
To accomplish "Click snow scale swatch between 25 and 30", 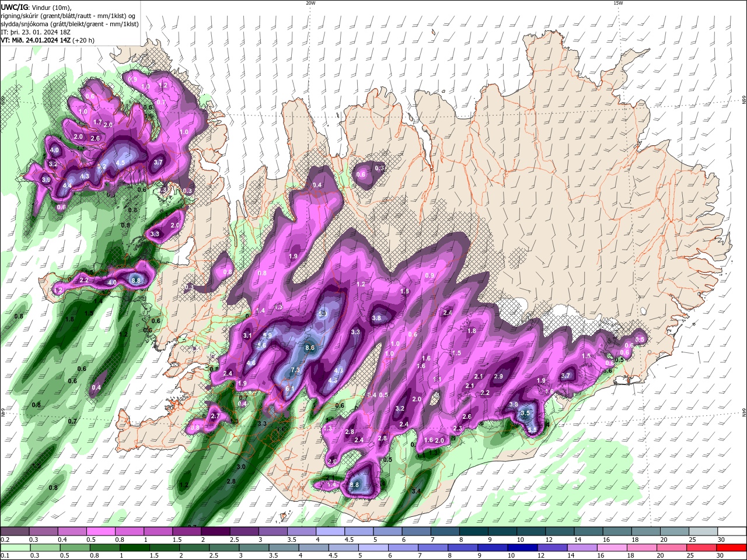I will tap(704, 531).
